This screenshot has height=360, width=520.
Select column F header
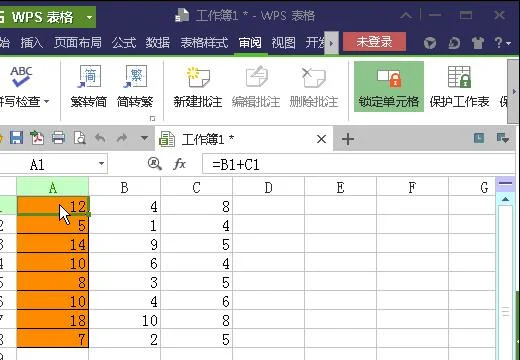click(x=413, y=187)
